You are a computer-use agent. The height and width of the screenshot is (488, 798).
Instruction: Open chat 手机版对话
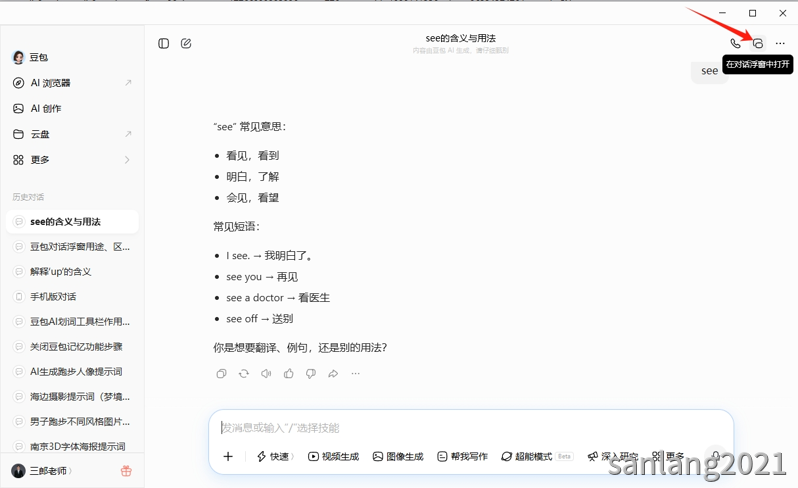72,297
